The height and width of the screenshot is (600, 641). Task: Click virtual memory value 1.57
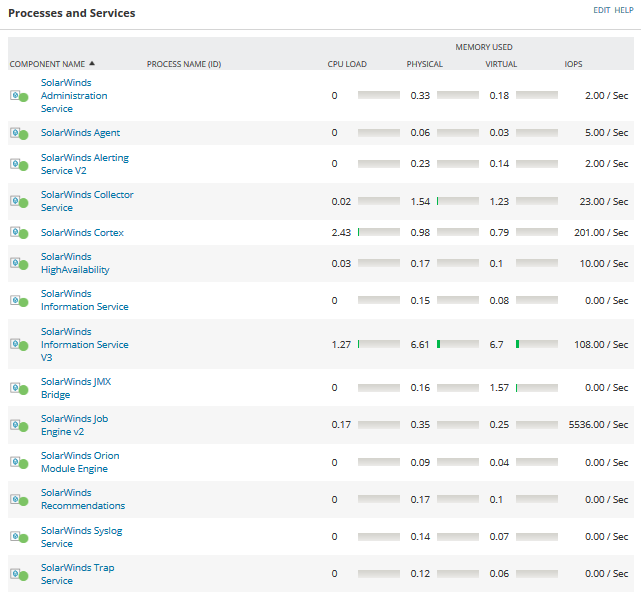coord(499,387)
